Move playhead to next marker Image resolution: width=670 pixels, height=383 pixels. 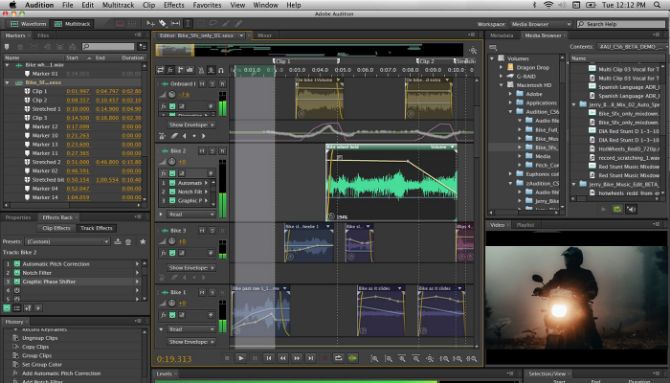[311, 358]
